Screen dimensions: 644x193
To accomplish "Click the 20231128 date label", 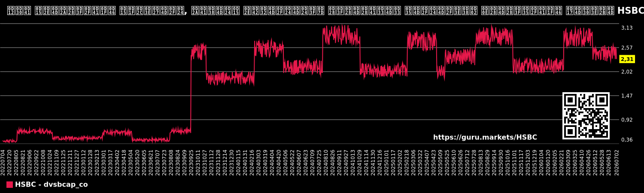I will (219, 162).
